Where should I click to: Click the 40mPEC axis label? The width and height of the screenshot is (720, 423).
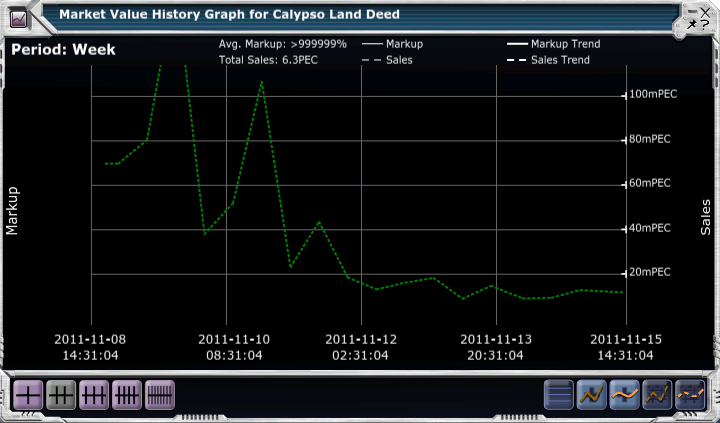pyautogui.click(x=650, y=228)
